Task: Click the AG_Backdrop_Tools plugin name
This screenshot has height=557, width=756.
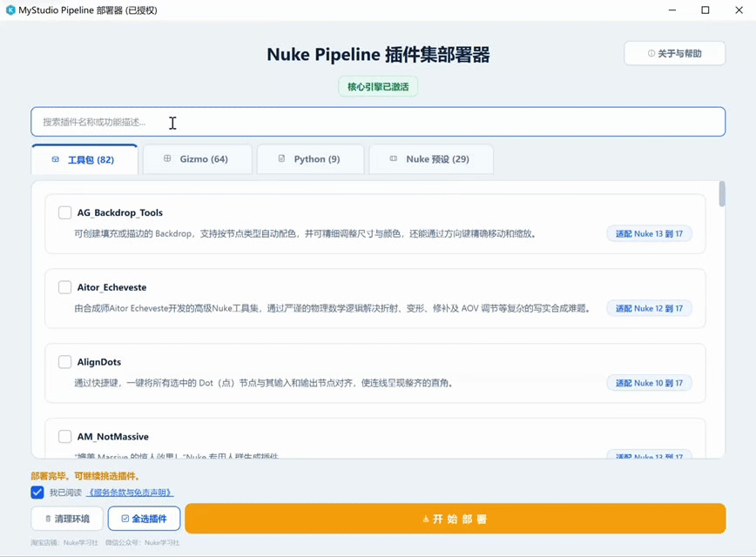Action: (119, 212)
